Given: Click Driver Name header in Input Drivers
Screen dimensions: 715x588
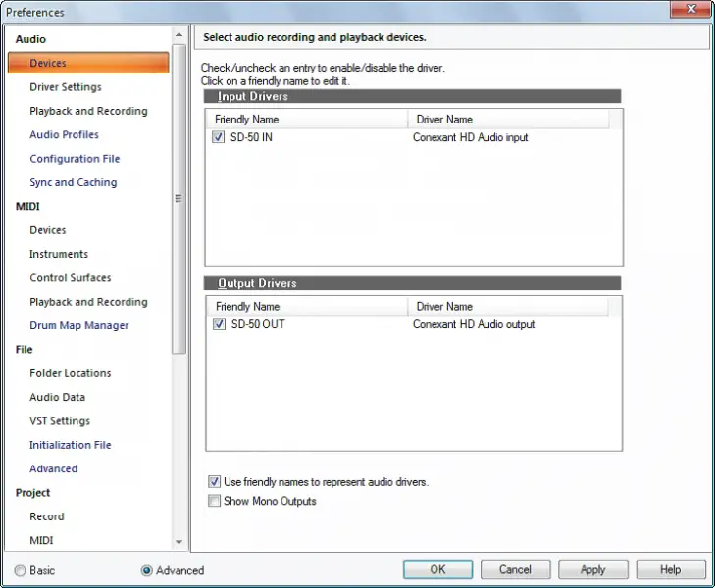Looking at the screenshot, I should coord(508,120).
